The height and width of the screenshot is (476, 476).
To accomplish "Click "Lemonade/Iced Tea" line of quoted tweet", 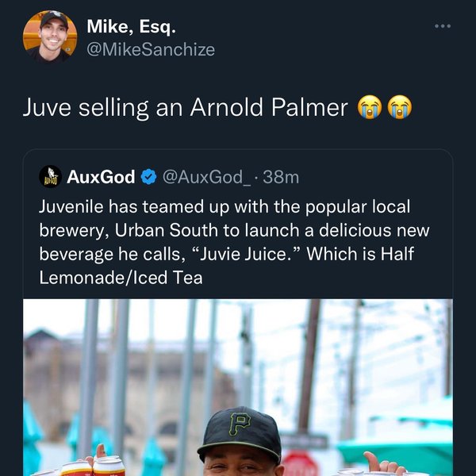I will pos(121,278).
